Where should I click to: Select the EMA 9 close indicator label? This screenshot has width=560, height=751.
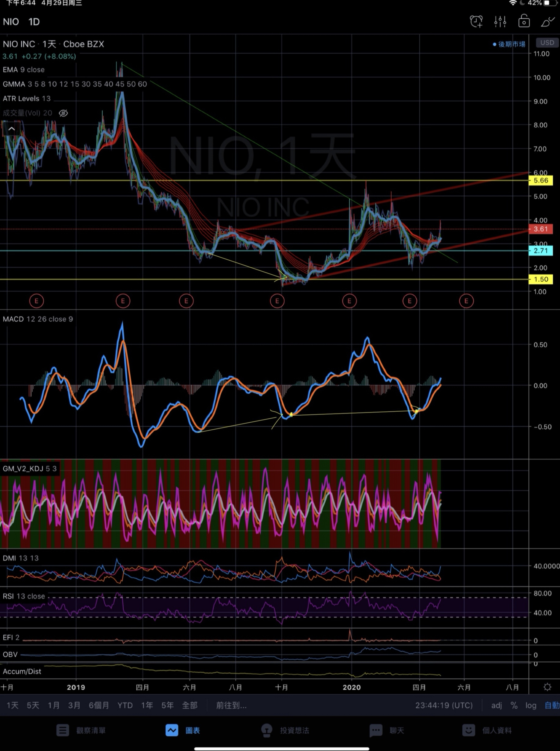point(24,70)
